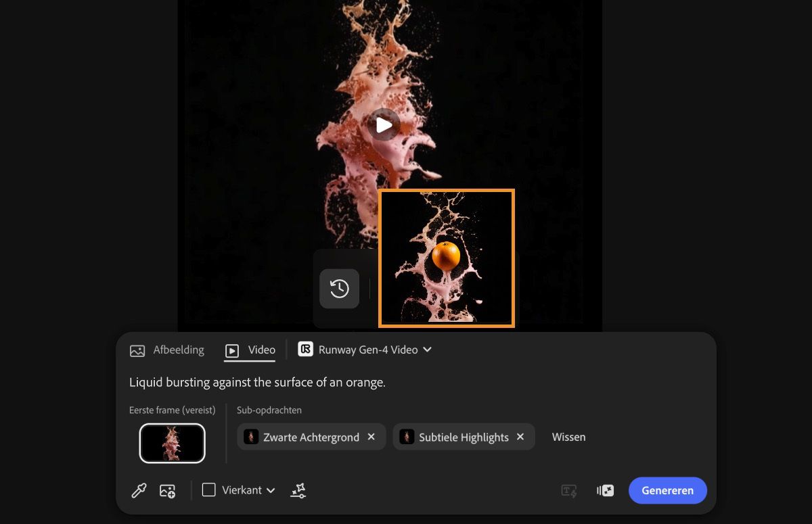Click the square aspect ratio icon
The width and height of the screenshot is (812, 524).
click(209, 490)
